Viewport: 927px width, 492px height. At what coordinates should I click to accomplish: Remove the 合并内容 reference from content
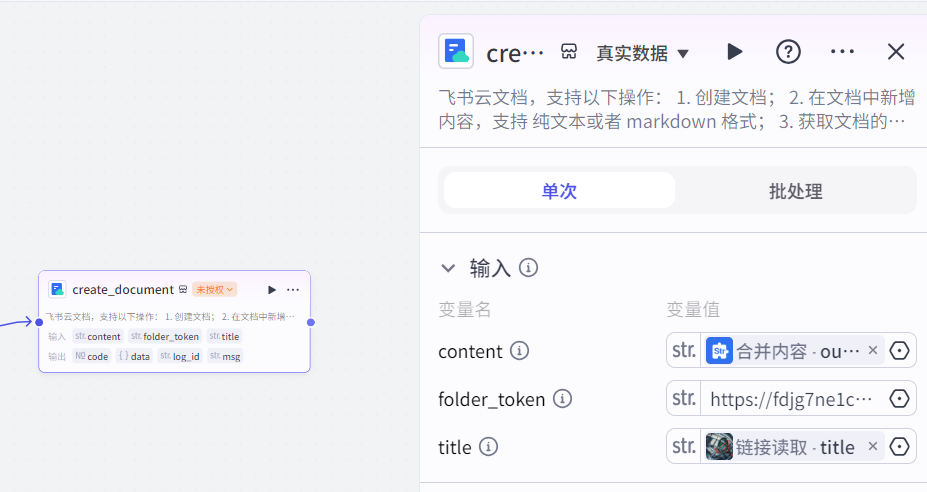(x=872, y=351)
